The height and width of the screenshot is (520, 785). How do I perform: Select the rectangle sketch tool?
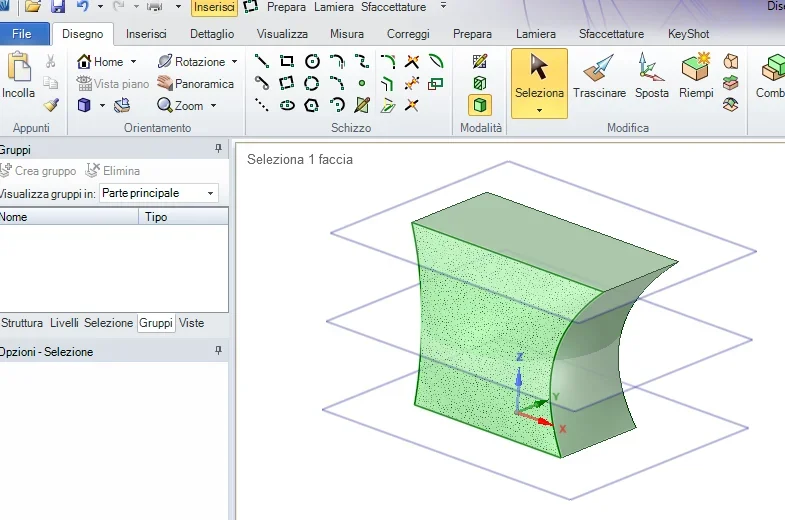[x=287, y=61]
